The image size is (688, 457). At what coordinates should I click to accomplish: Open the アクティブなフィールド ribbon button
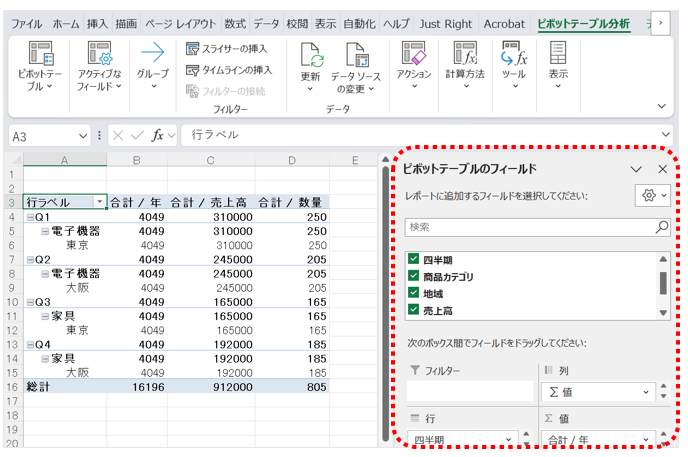click(99, 66)
